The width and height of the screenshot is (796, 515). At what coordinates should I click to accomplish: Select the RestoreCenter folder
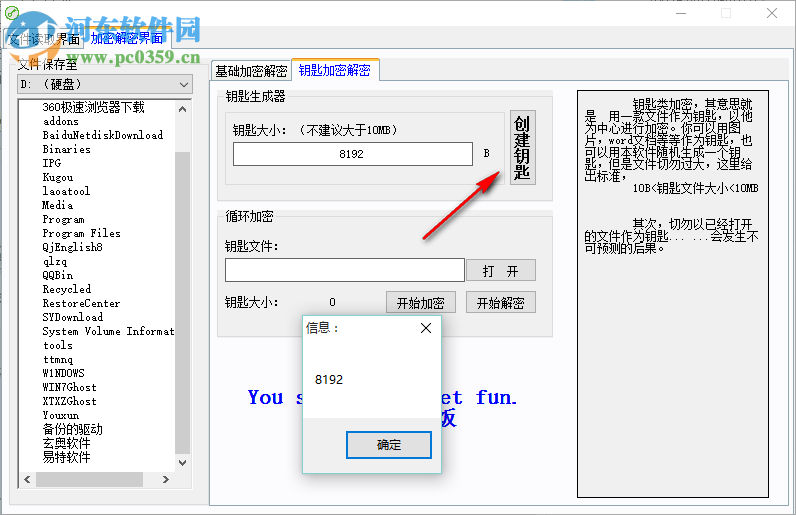(81, 303)
